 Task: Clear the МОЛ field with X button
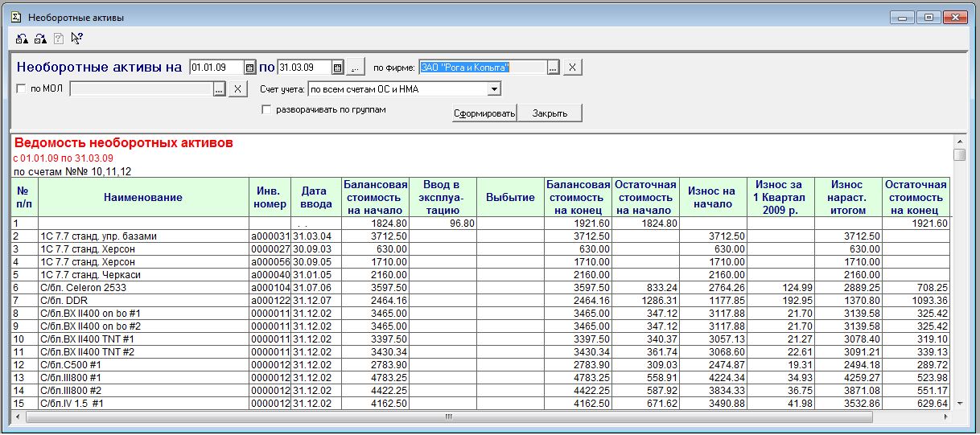[237, 89]
